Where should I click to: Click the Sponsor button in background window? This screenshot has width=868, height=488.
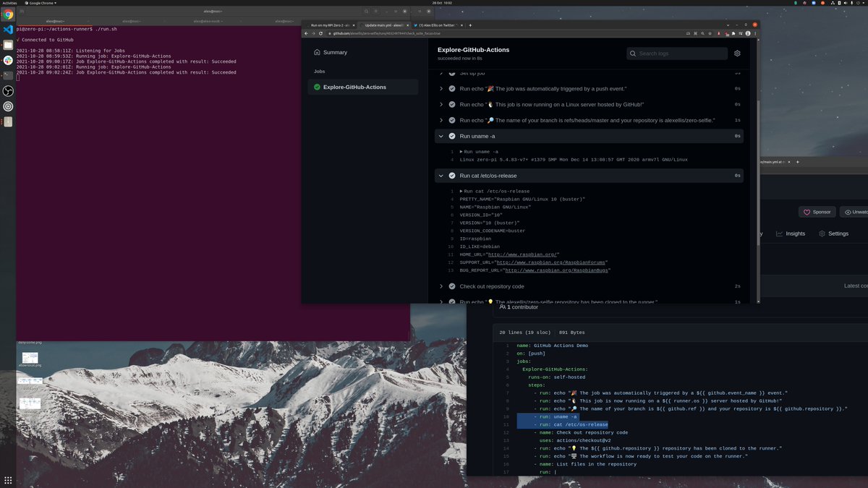pos(817,212)
